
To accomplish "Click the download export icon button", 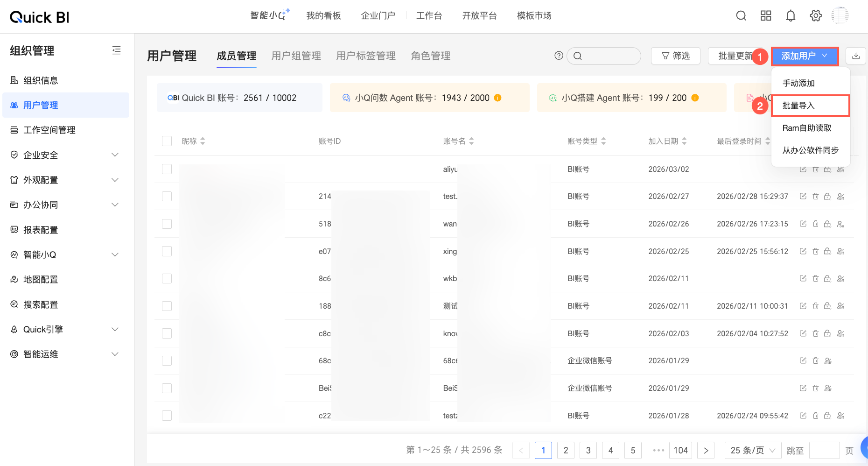I will coord(856,56).
